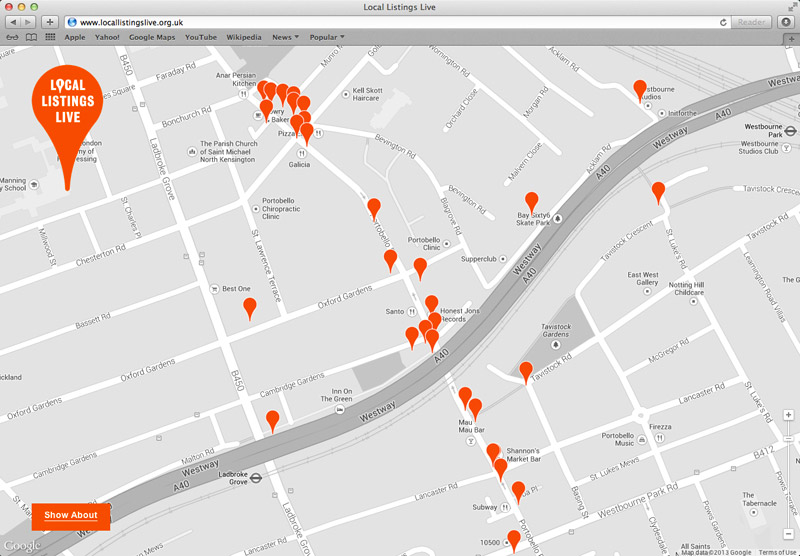The image size is (800, 556).
Task: Click The Tabernacle label
Action: coord(759,499)
